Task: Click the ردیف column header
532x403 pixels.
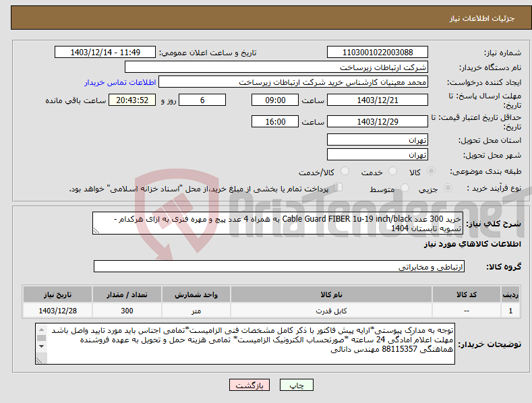Action: pos(510,294)
